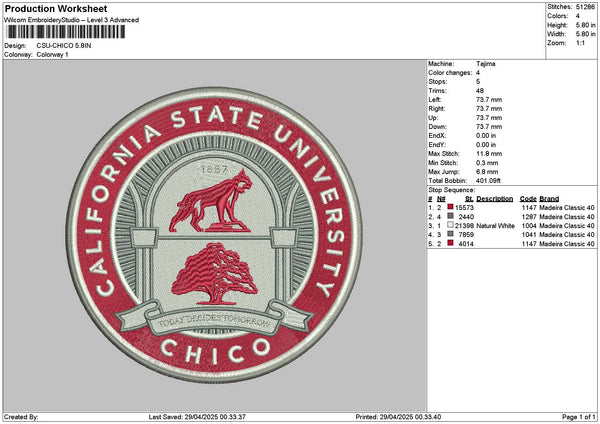Click the 'Colors:' label in the header

click(x=558, y=16)
